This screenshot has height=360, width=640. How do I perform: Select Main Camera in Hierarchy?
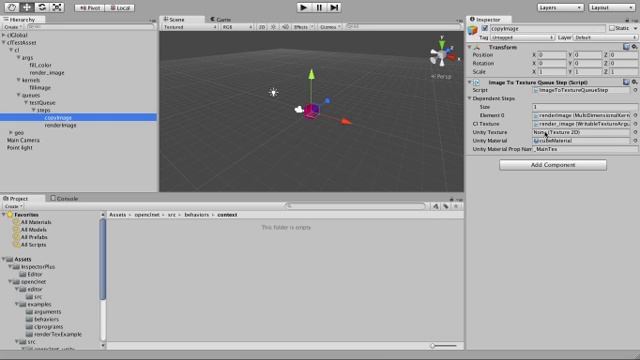(23, 140)
